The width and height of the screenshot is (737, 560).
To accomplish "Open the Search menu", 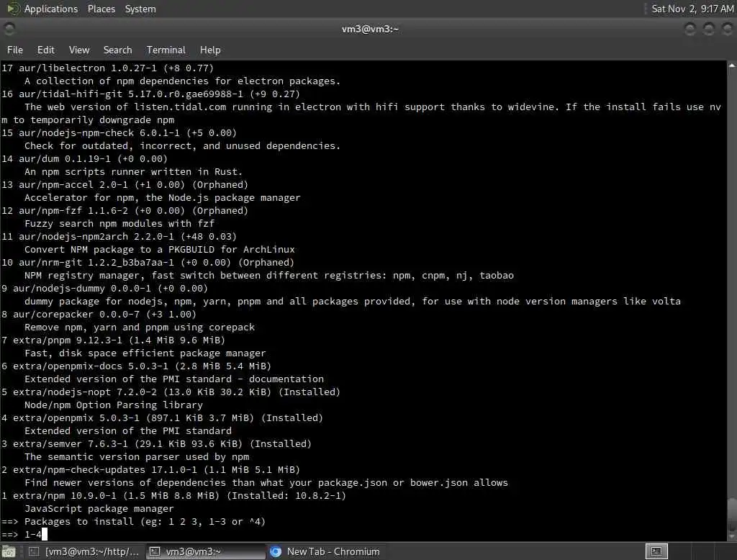I will (x=117, y=50).
